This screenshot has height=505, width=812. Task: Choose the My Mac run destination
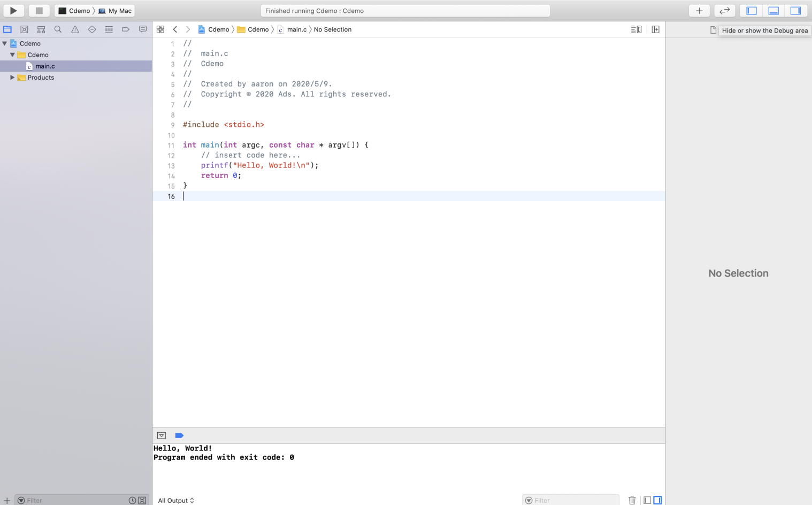115,11
